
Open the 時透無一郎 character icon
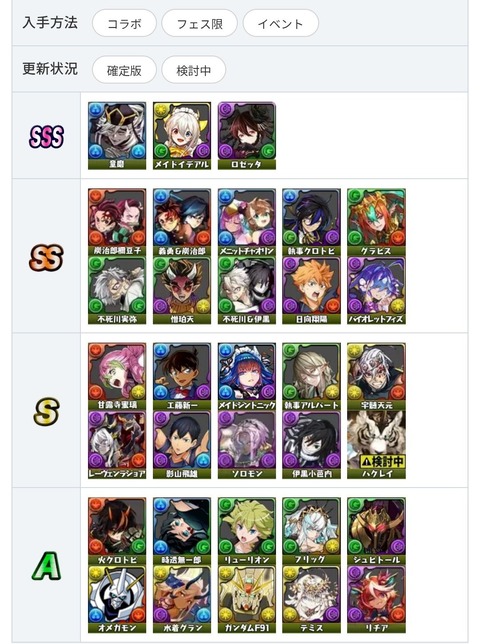182,531
